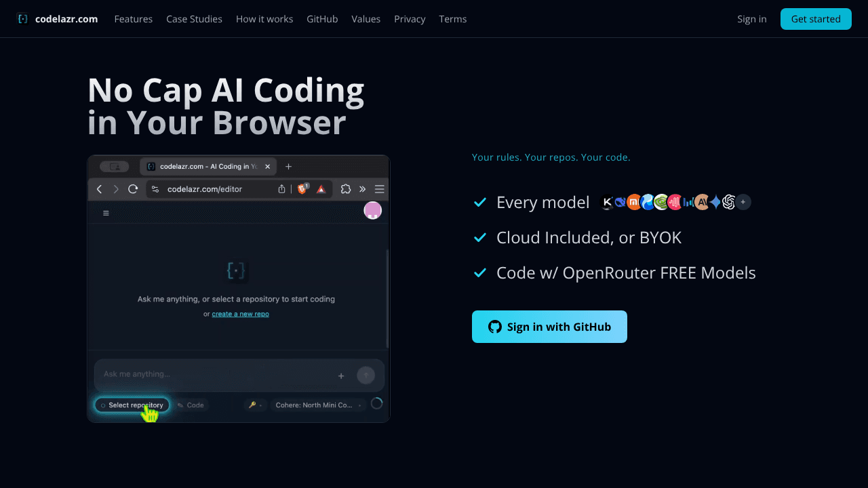The height and width of the screenshot is (488, 868).
Task: Open the GitHub nav item
Action: (322, 19)
